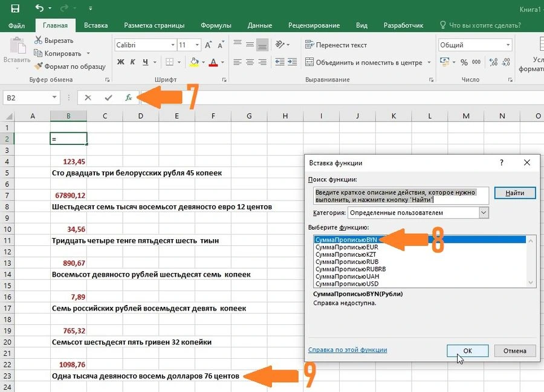Click the percent style icon
The width and height of the screenshot is (544, 392).
464,62
